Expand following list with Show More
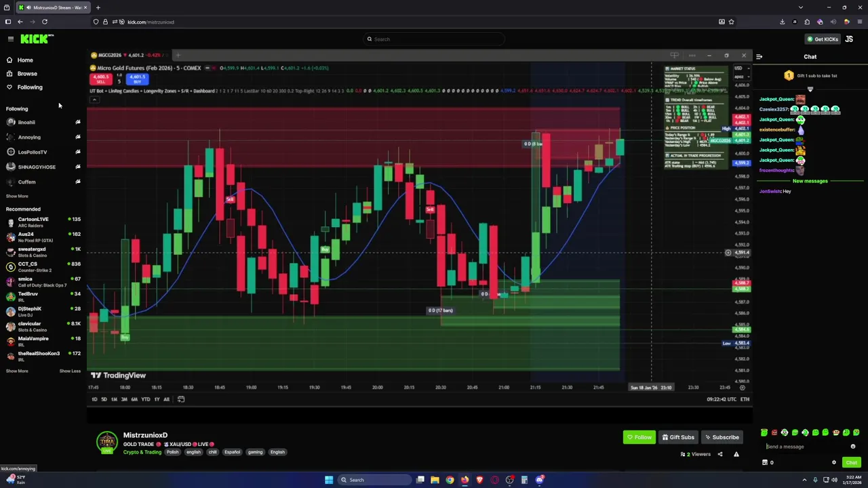Screen dimensions: 868x488 (x=17, y=196)
